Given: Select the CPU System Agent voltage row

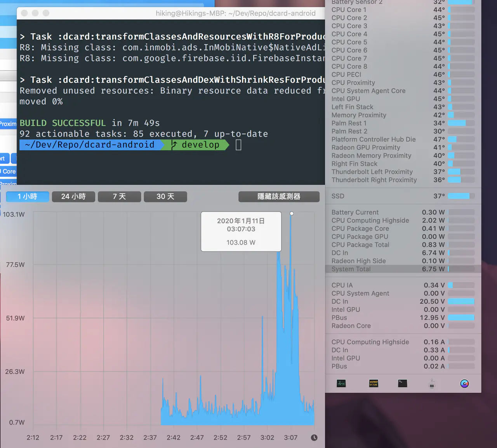Looking at the screenshot, I should [x=403, y=294].
